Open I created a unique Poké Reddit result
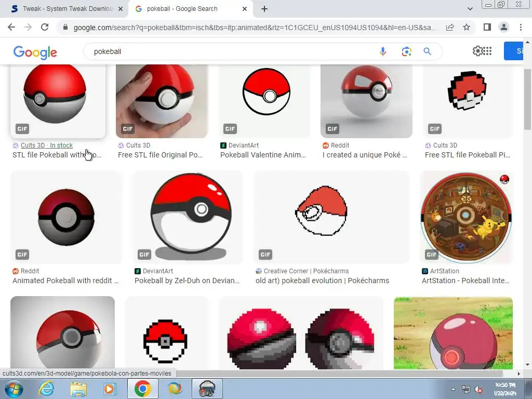This screenshot has height=399, width=532. (x=365, y=155)
